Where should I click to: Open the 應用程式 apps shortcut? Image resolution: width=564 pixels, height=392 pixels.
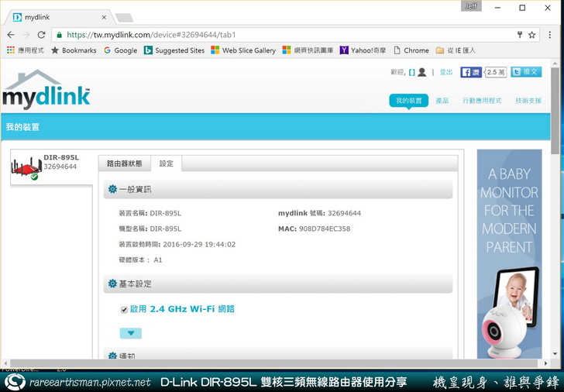(x=26, y=50)
